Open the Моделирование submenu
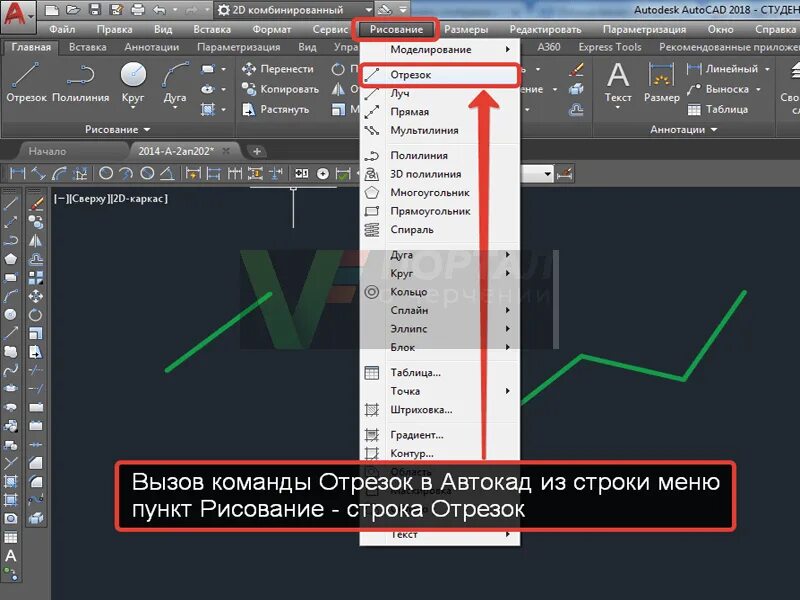The width and height of the screenshot is (800, 600). coord(440,49)
